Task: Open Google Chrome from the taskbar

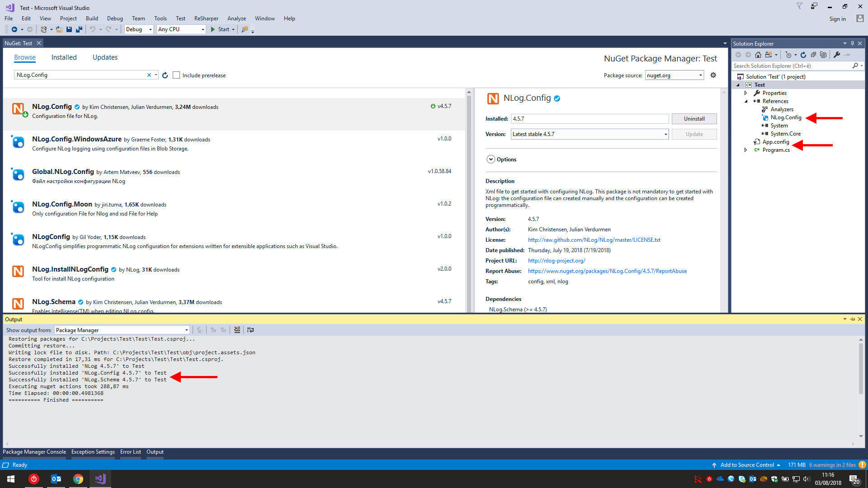Action: (x=78, y=479)
